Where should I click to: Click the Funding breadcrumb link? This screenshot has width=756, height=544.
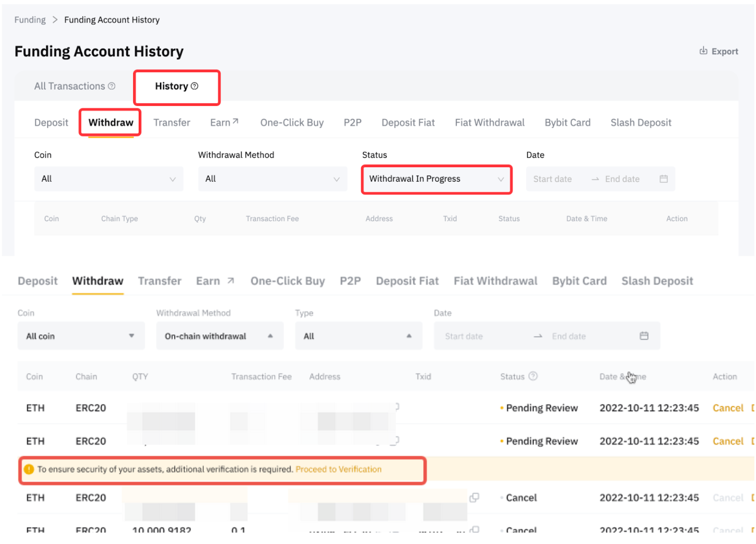tap(30, 20)
